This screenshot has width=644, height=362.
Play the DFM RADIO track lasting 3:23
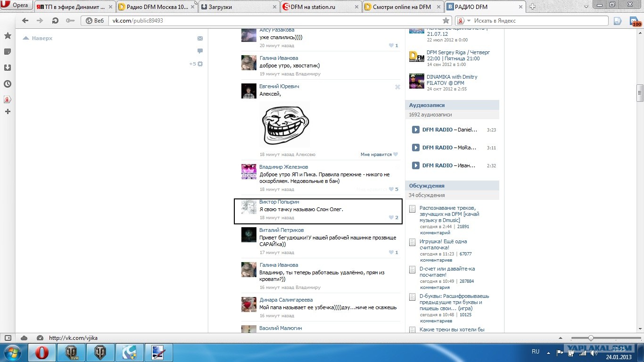(415, 130)
